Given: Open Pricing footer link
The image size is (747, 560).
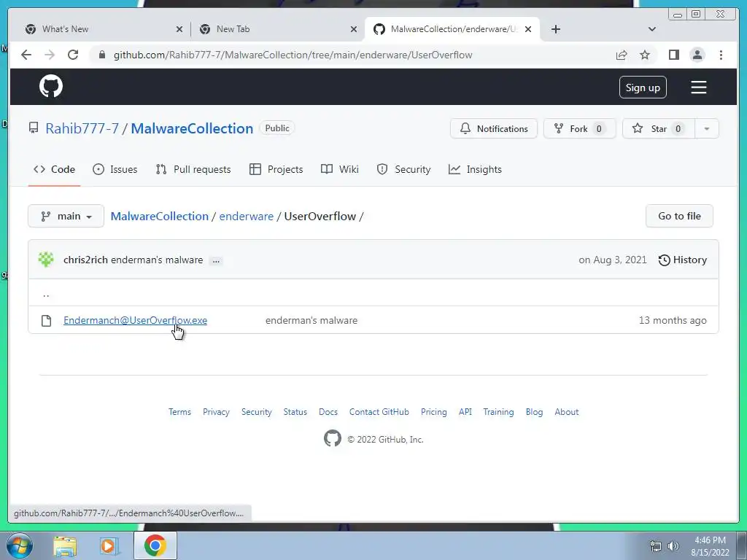Looking at the screenshot, I should [x=434, y=412].
